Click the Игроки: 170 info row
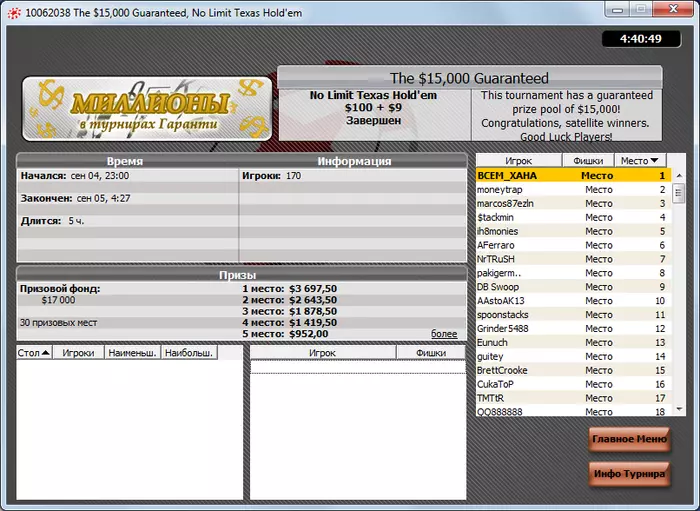Image resolution: width=700 pixels, height=511 pixels. tap(271, 176)
